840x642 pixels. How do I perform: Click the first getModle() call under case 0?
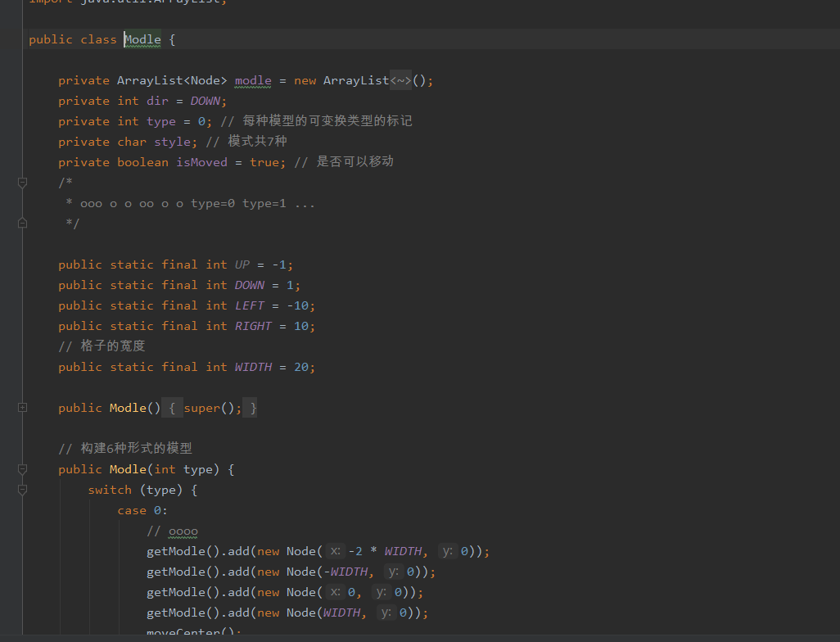183,551
